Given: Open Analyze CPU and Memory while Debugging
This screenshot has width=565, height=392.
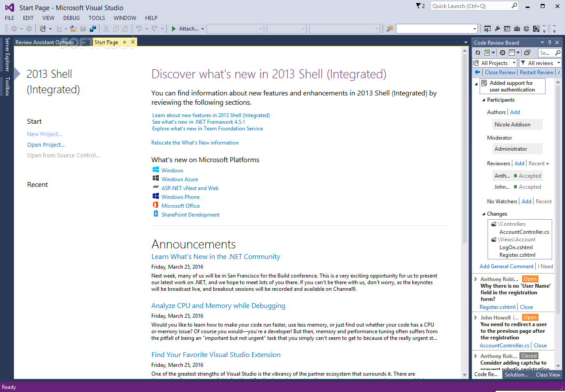Looking at the screenshot, I should 218,306.
